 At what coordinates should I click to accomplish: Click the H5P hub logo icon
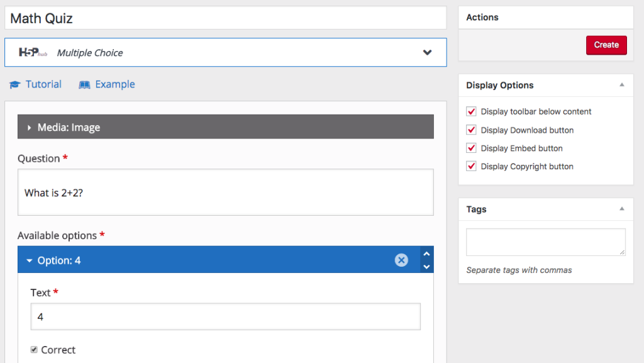(33, 53)
